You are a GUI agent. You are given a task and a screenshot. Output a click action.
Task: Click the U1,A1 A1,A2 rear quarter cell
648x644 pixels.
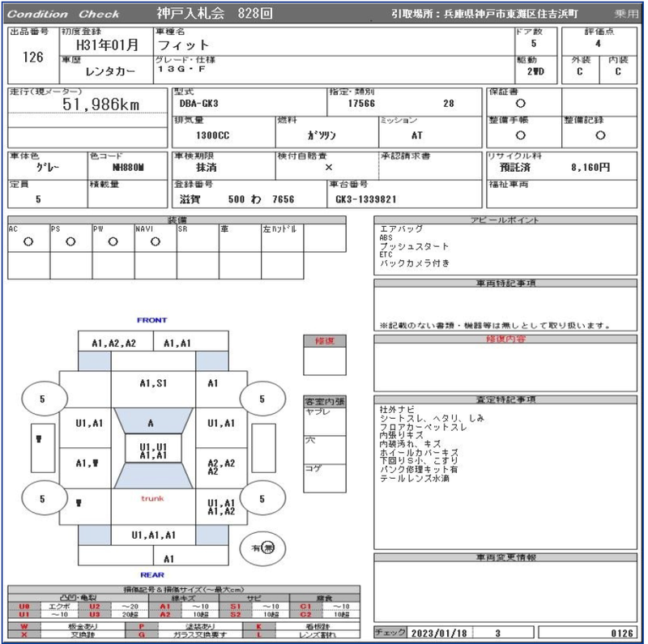click(x=221, y=507)
